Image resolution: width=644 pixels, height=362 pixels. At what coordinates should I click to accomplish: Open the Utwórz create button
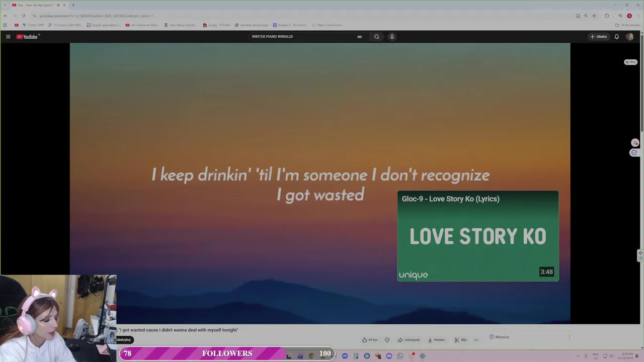point(599,37)
